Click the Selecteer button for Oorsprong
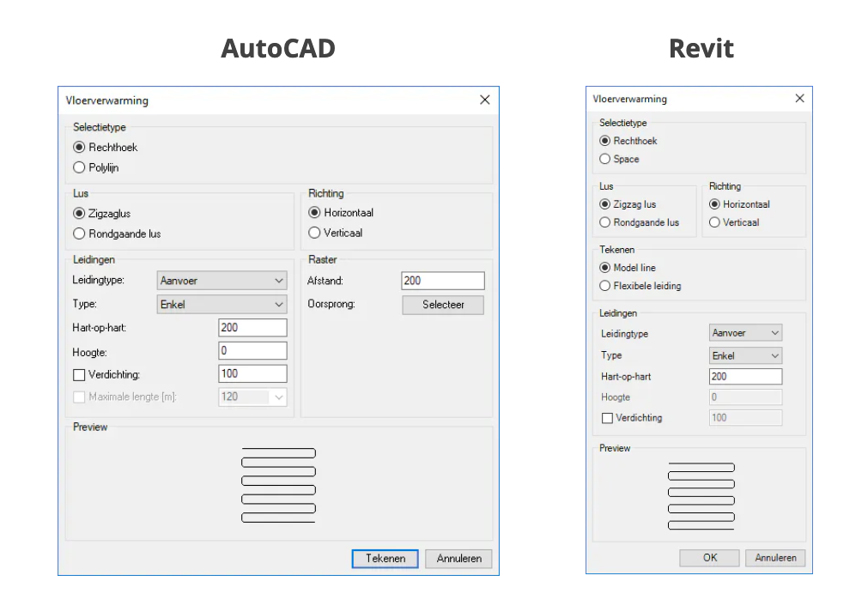 (443, 305)
